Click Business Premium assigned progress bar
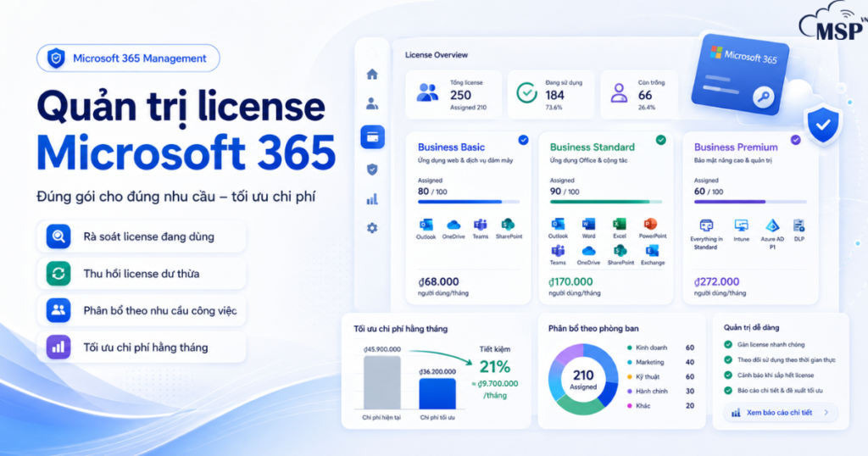Screen dimensions: 868x456 pos(750,202)
